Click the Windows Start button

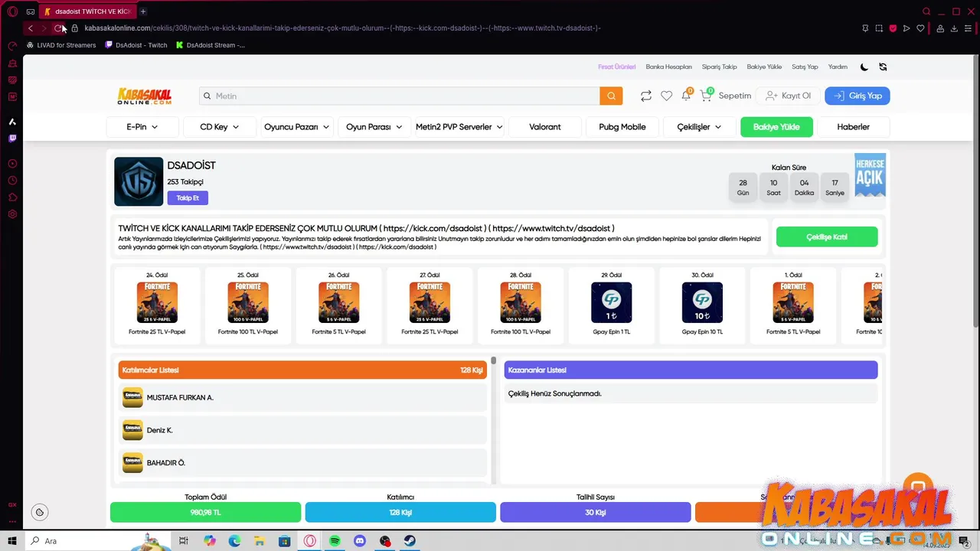(12, 541)
